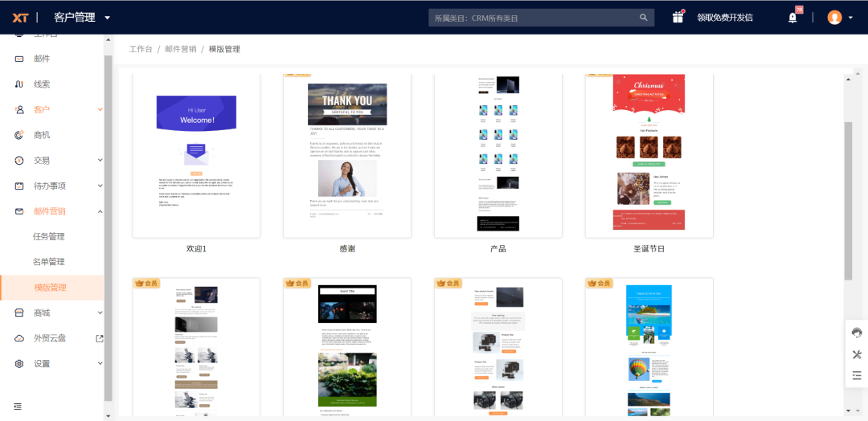868x421 pixels.
Task: Open the 欢迎1 template thumbnail
Action: pos(197,155)
